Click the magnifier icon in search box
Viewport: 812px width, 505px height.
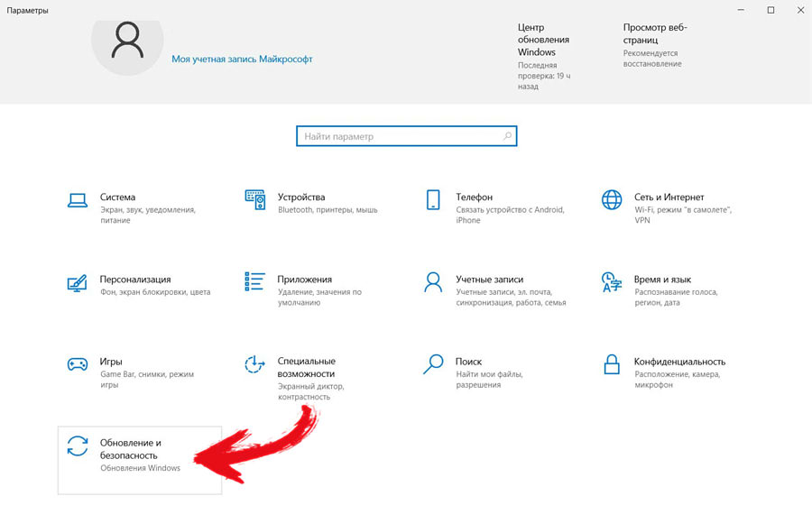point(507,136)
